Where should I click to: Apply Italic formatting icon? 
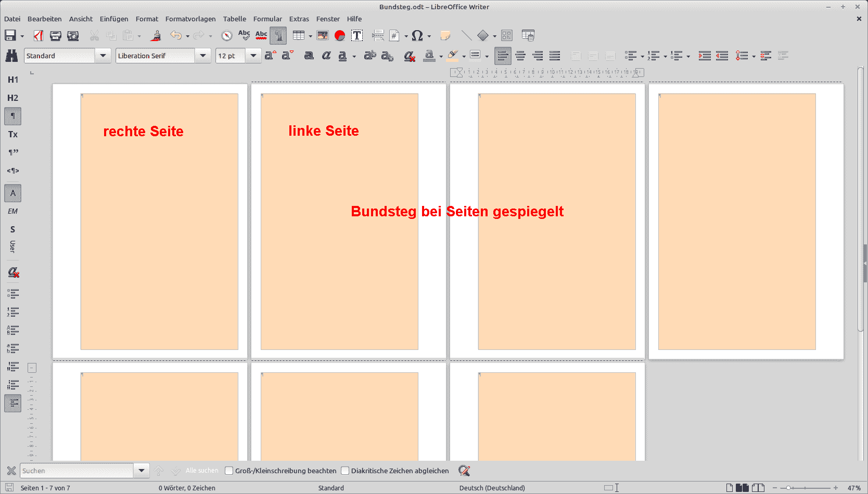point(326,56)
